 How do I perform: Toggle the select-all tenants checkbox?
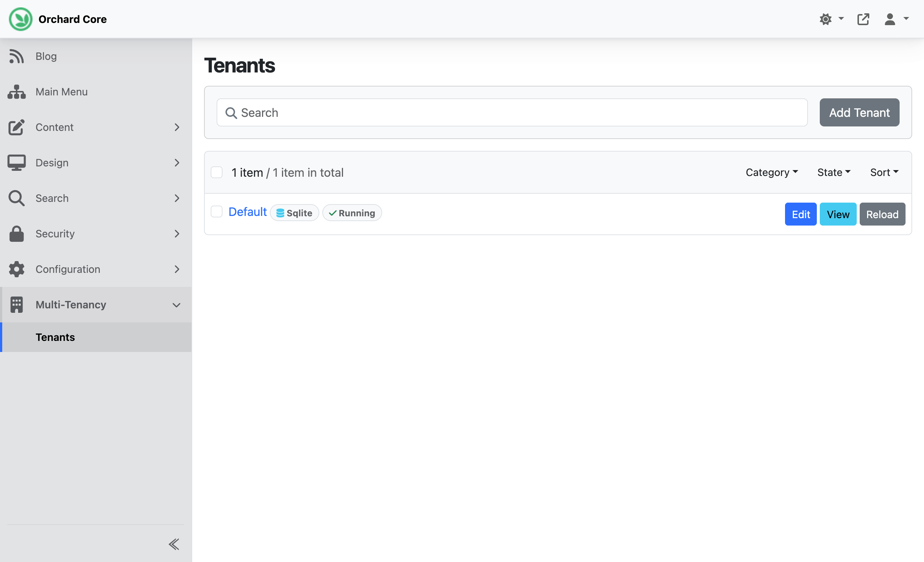[x=216, y=172]
